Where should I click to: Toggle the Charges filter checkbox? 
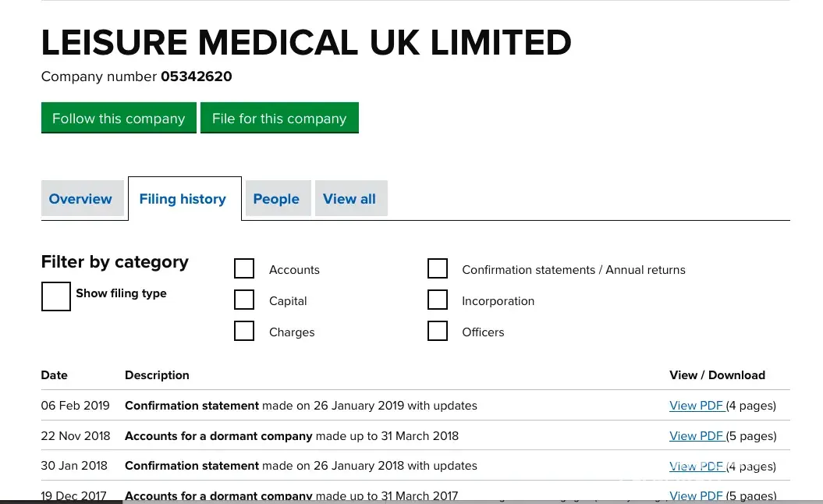pyautogui.click(x=244, y=332)
